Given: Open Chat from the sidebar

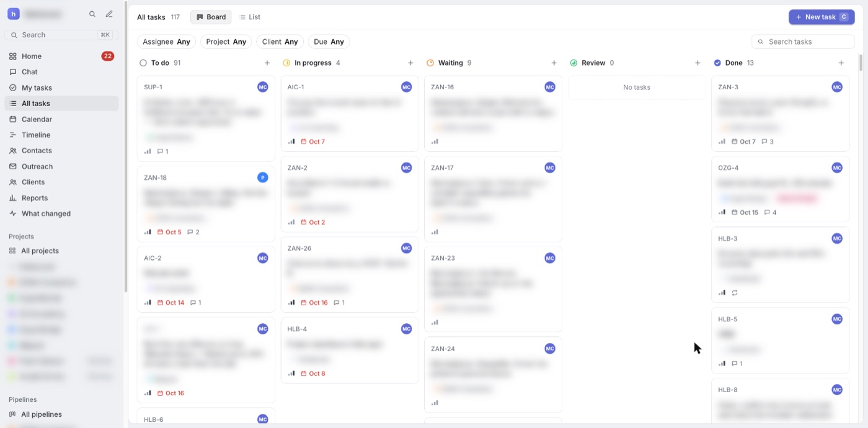Looking at the screenshot, I should tap(61, 72).
